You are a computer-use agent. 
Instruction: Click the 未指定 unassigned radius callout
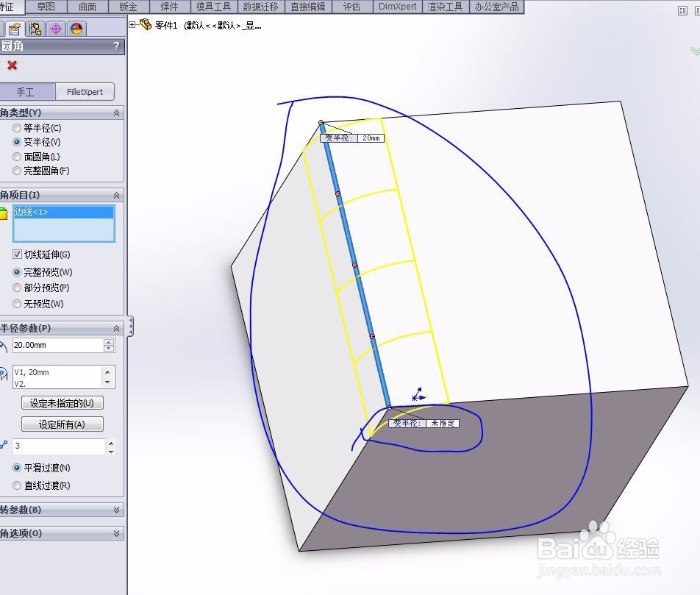click(x=443, y=423)
